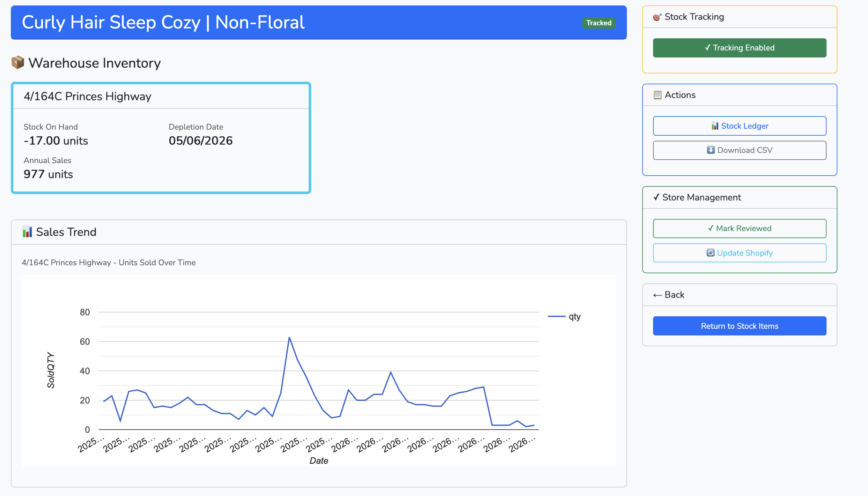Click the bar chart icon in Stock Ledger
Screen dimensions: 868x496
point(715,126)
